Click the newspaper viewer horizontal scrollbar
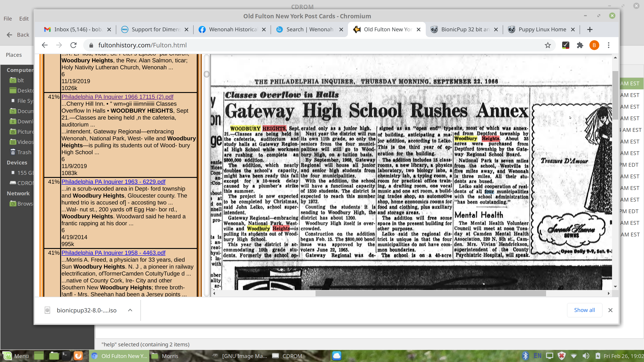The height and width of the screenshot is (362, 644). tap(430, 293)
